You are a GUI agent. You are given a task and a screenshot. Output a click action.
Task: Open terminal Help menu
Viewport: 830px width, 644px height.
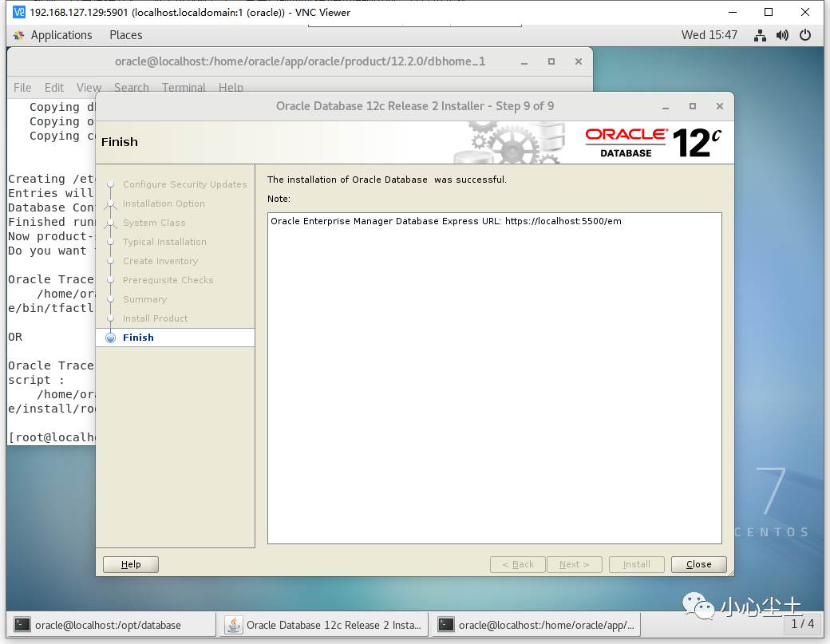pyautogui.click(x=231, y=87)
